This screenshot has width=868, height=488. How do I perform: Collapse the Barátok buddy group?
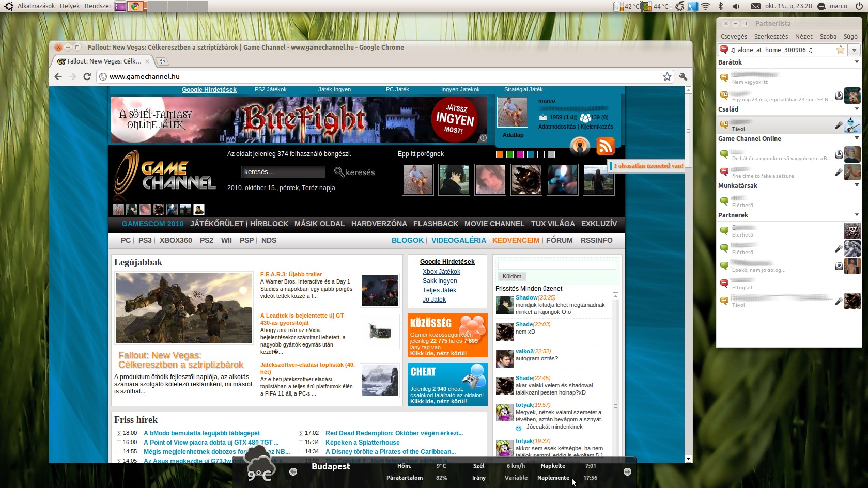tap(857, 62)
